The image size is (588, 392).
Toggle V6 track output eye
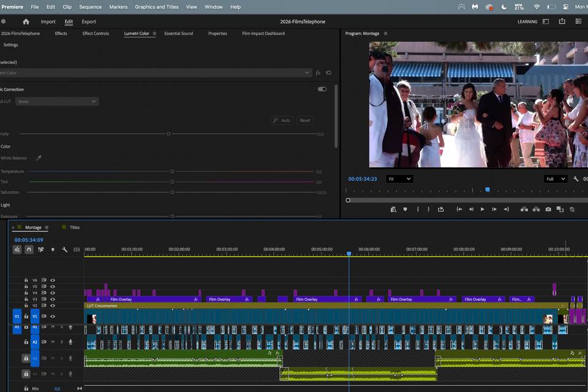[x=53, y=280]
